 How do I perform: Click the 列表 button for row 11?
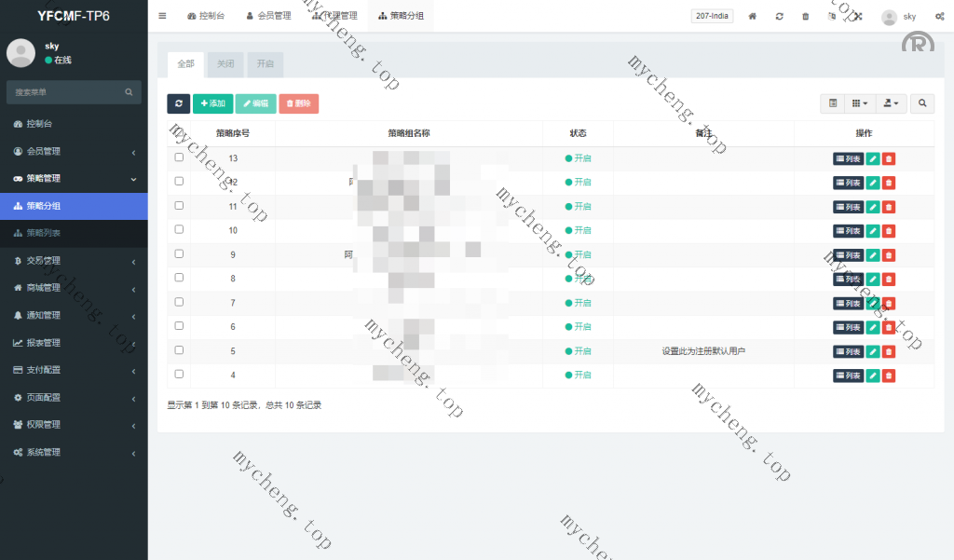[x=848, y=207]
